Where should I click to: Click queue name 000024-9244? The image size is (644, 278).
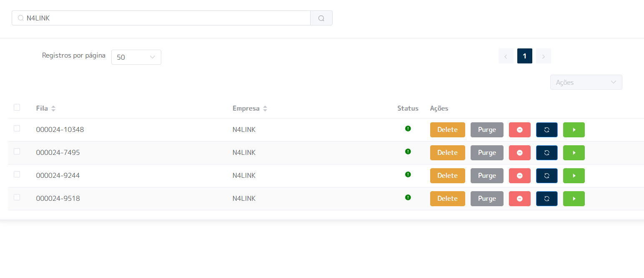(x=58, y=176)
